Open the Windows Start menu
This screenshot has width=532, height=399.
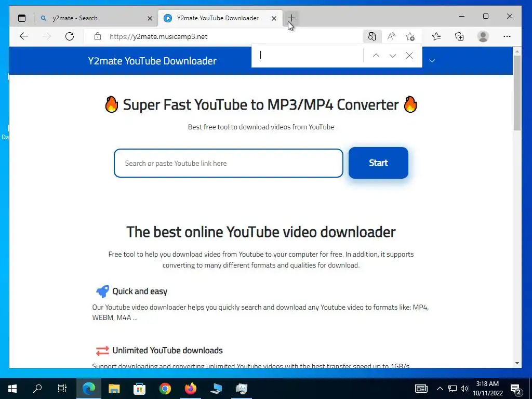click(12, 389)
